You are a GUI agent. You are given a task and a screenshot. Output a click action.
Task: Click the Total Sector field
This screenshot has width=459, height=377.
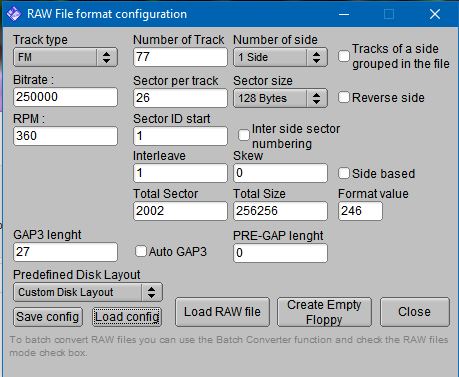180,211
